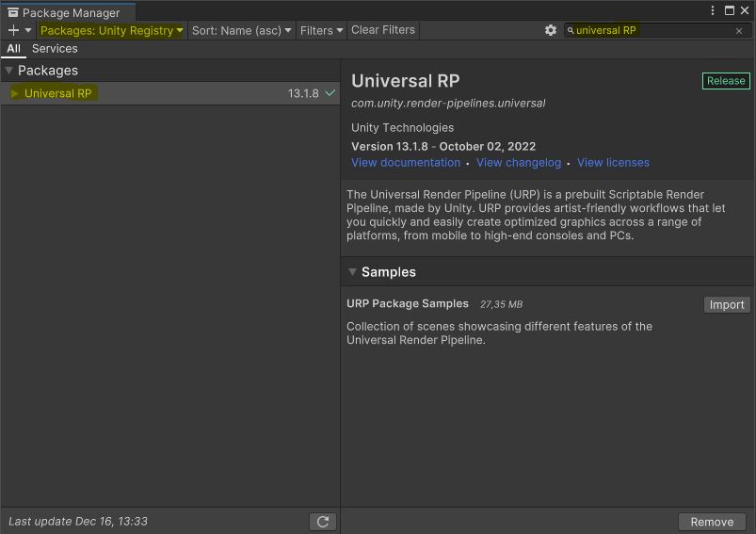Click the 27,35 MB sample size
This screenshot has height=534, width=756.
[x=501, y=304]
